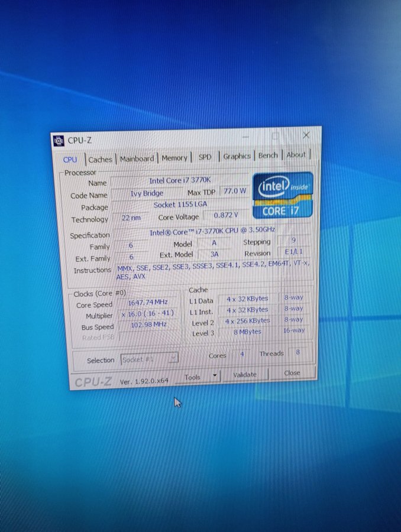The height and width of the screenshot is (532, 401).
Task: View the About tab
Action: 296,155
